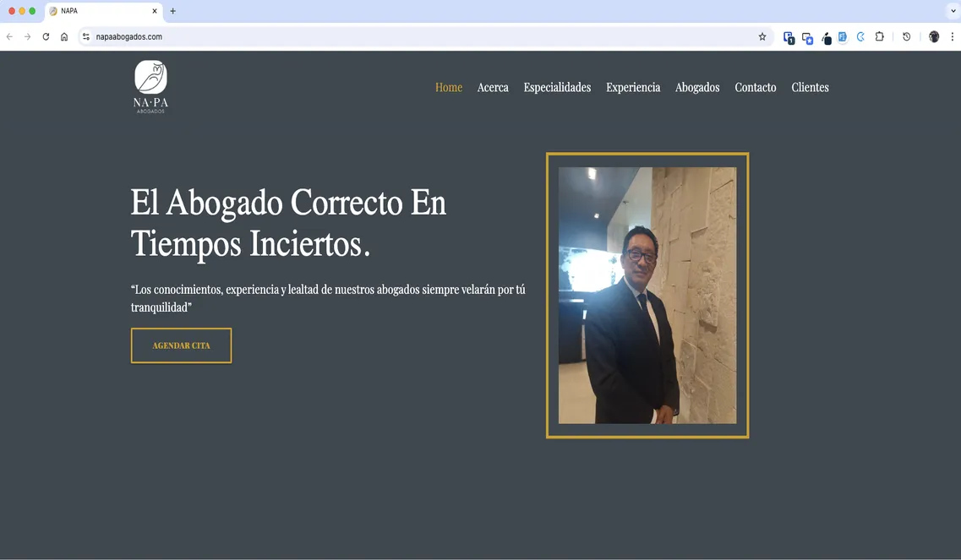Open the Contacto navigation item
Screen dimensions: 961x560
pos(755,88)
